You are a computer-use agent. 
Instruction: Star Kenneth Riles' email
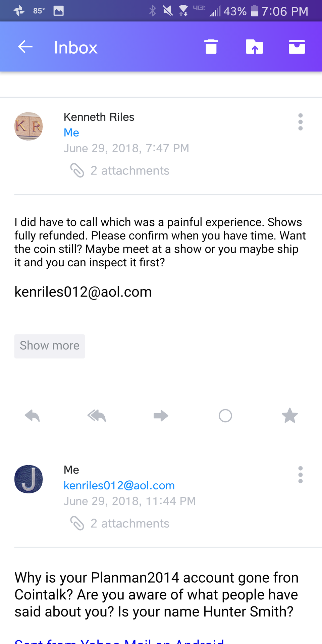coord(290,416)
